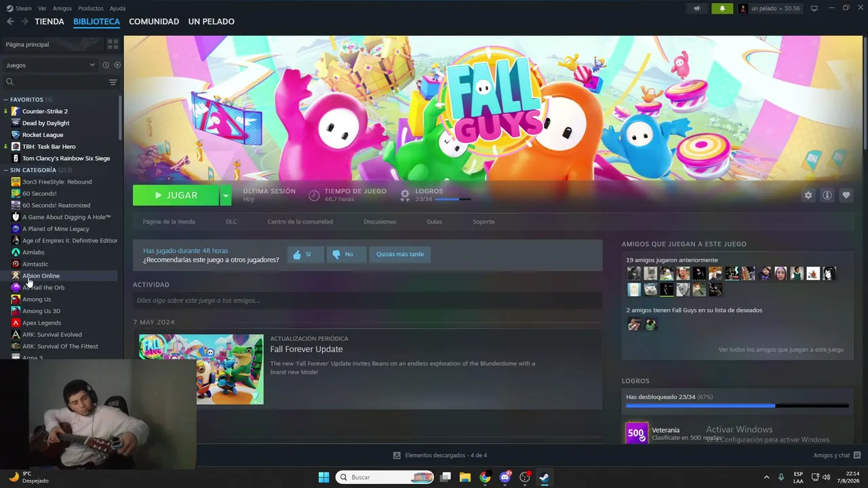The image size is (868, 488).
Task: Open the Discusiones tab for Fall Guys
Action: [x=380, y=222]
